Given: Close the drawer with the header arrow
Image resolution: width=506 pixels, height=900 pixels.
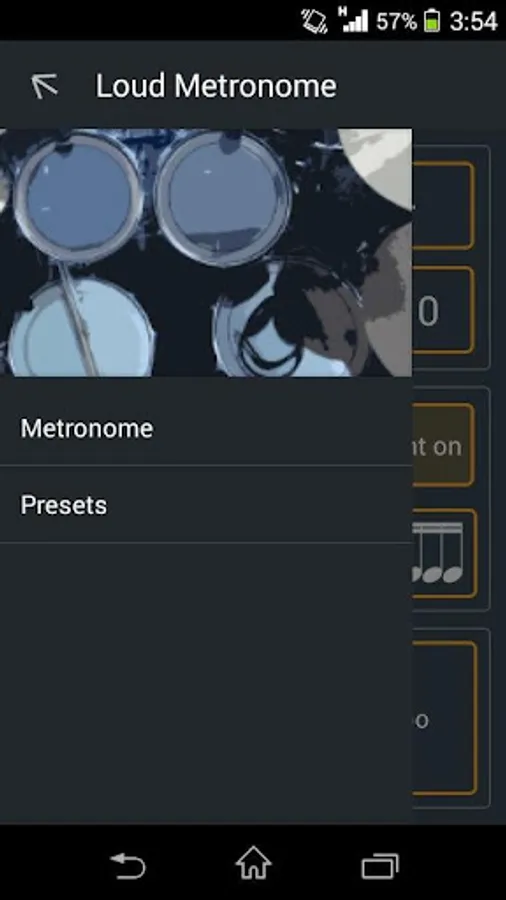Looking at the screenshot, I should coord(45,86).
